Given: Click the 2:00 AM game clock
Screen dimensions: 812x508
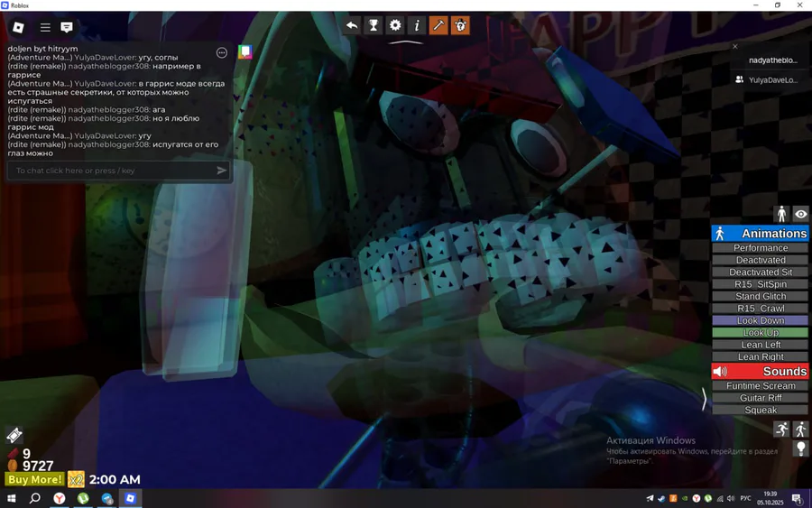Looking at the screenshot, I should point(115,479).
